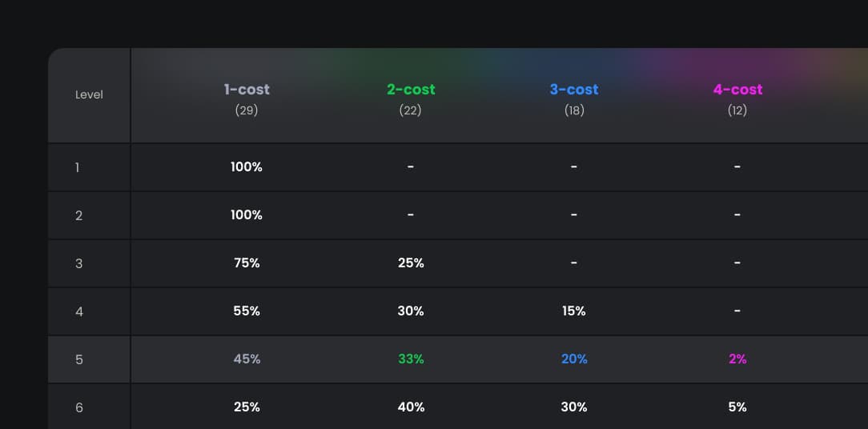This screenshot has width=868, height=429.
Task: Click the Level 6 row label
Action: pos(79,408)
